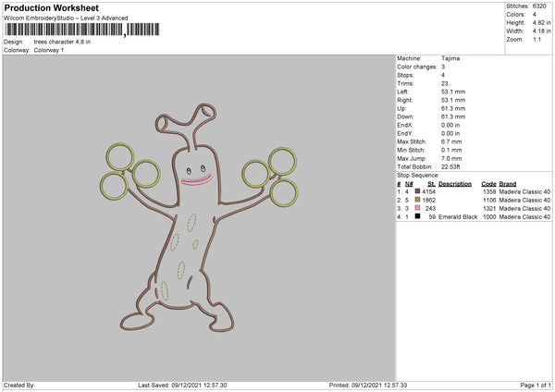Click 'Last Saved: 09/12/2021' footer text
The height and width of the screenshot is (392, 555).
tap(182, 386)
